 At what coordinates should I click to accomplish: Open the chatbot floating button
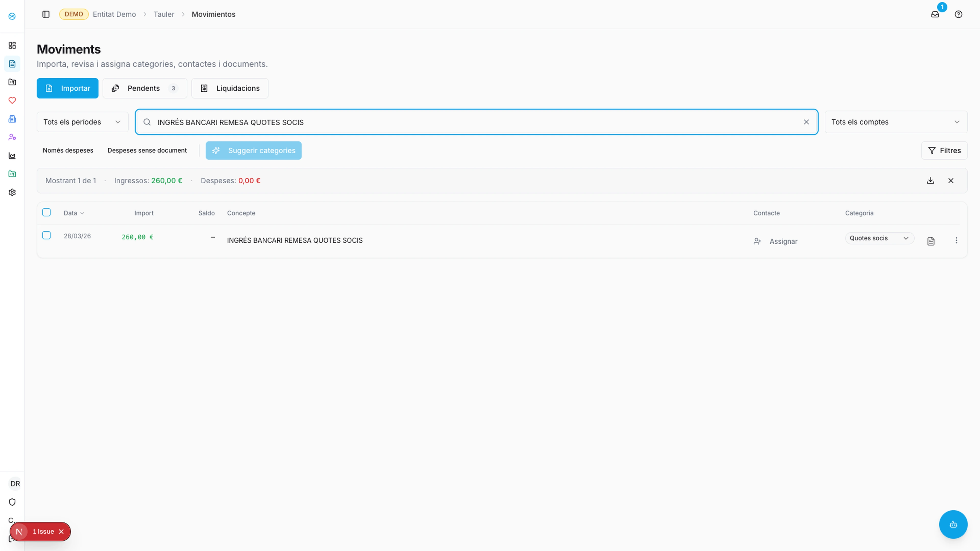point(953,524)
